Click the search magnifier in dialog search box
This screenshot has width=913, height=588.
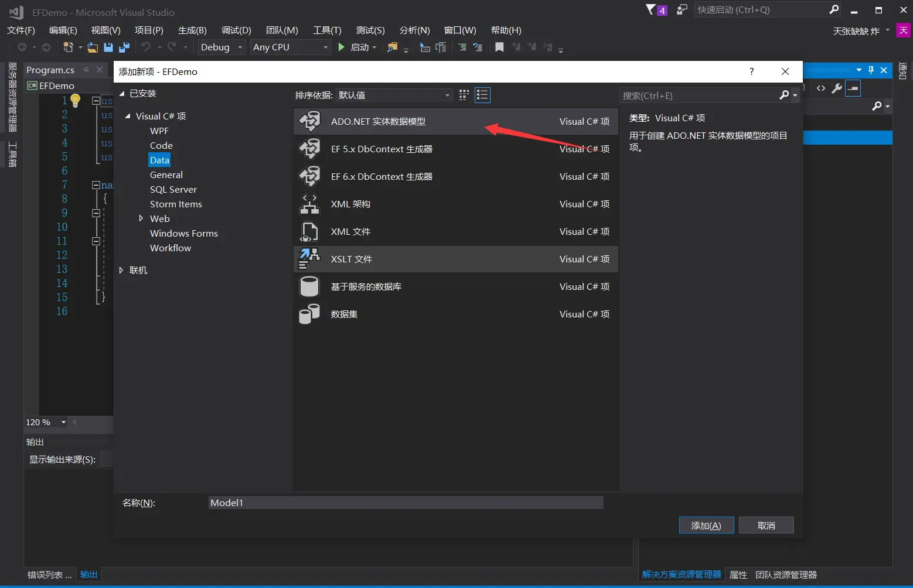pyautogui.click(x=784, y=95)
